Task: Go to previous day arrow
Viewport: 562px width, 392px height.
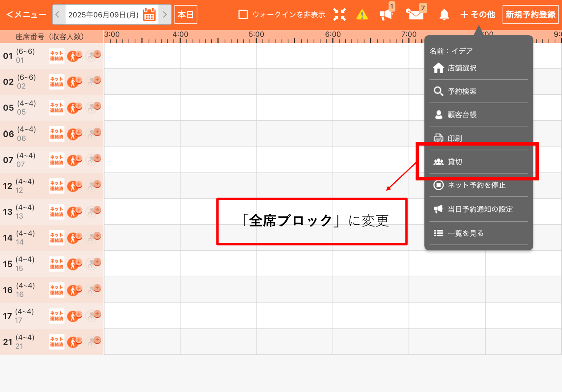Action: point(58,15)
